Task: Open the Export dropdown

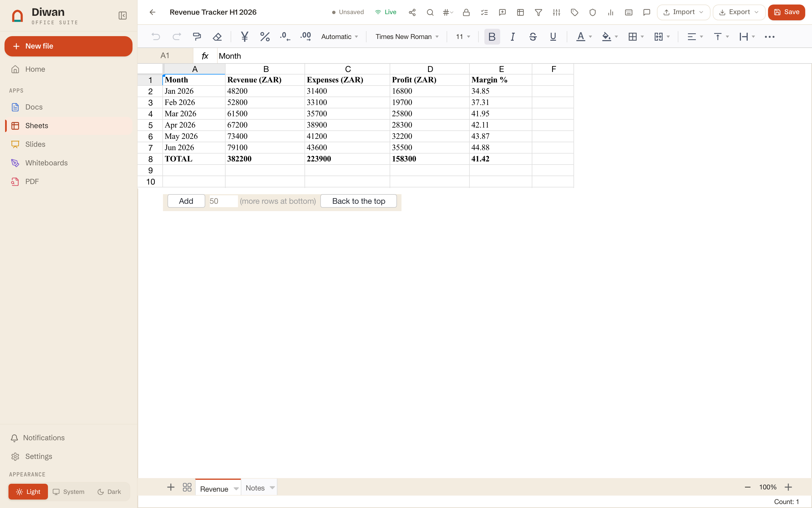Action: [739, 12]
